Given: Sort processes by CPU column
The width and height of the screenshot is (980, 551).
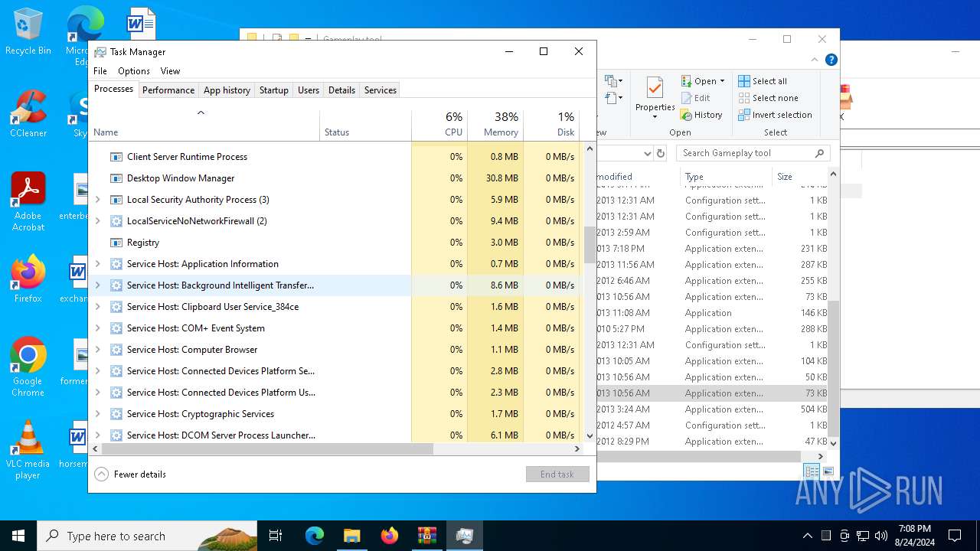Looking at the screenshot, I should click(439, 124).
